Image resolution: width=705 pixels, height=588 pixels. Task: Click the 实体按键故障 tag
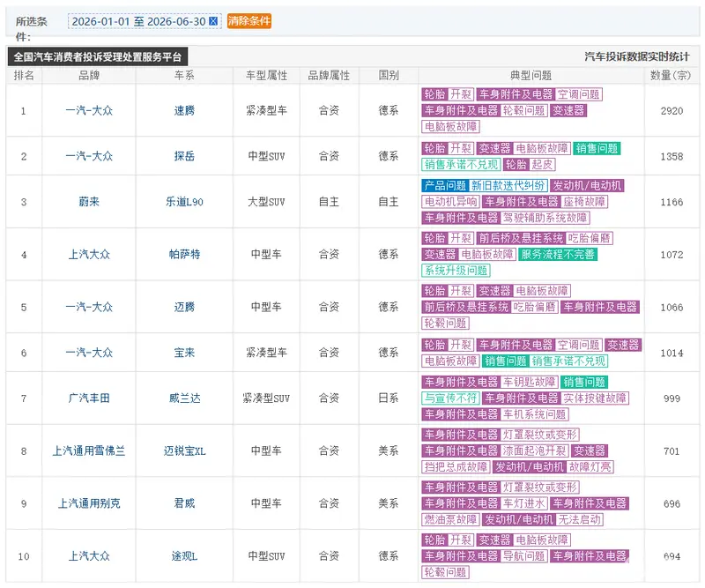(594, 398)
